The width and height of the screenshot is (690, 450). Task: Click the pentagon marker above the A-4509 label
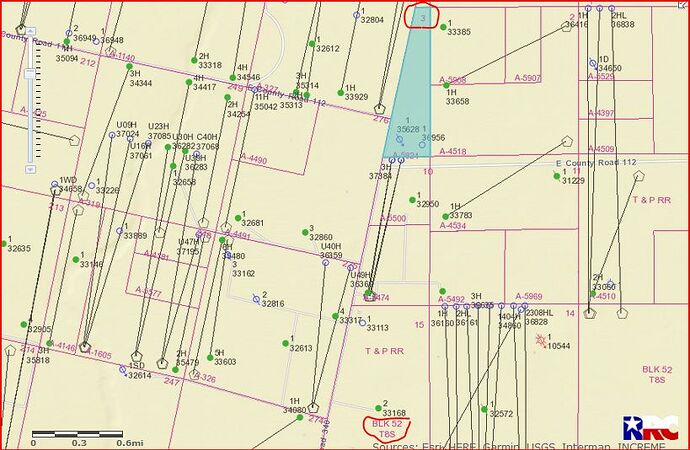(x=567, y=142)
